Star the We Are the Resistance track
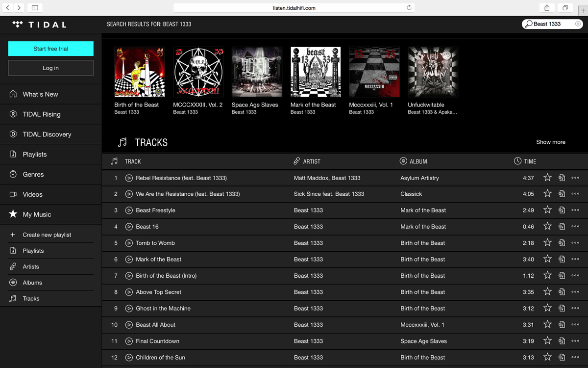The image size is (588, 368). coord(547,194)
